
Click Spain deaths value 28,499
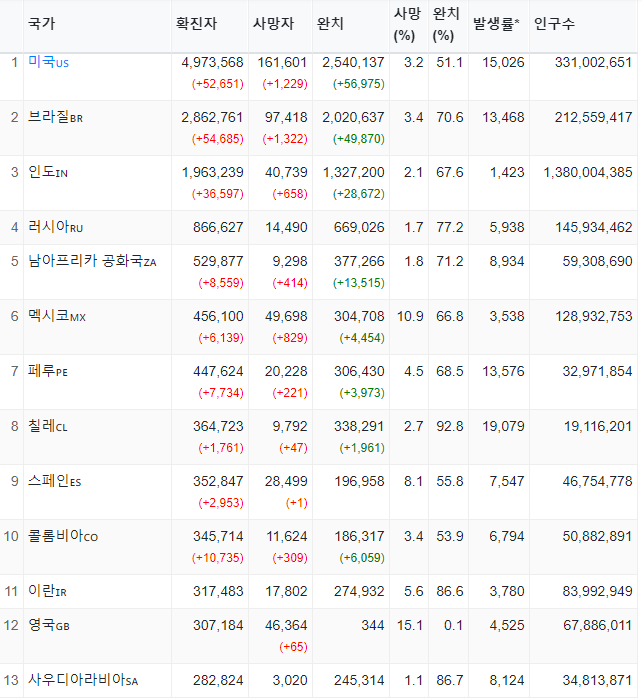tap(286, 482)
